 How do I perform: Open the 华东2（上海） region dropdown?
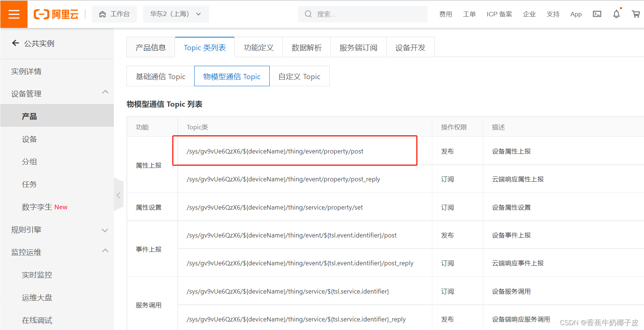click(x=176, y=14)
